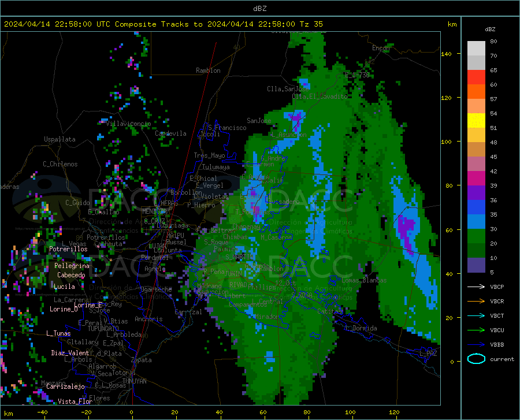Click the cyan 'current' ellipse legend symbol
The image size is (520, 420).
[x=476, y=359]
